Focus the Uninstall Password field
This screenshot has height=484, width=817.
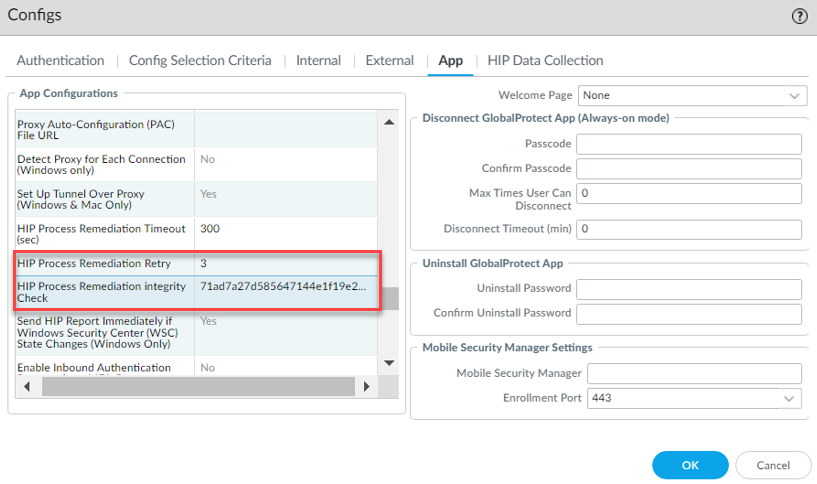pyautogui.click(x=689, y=289)
